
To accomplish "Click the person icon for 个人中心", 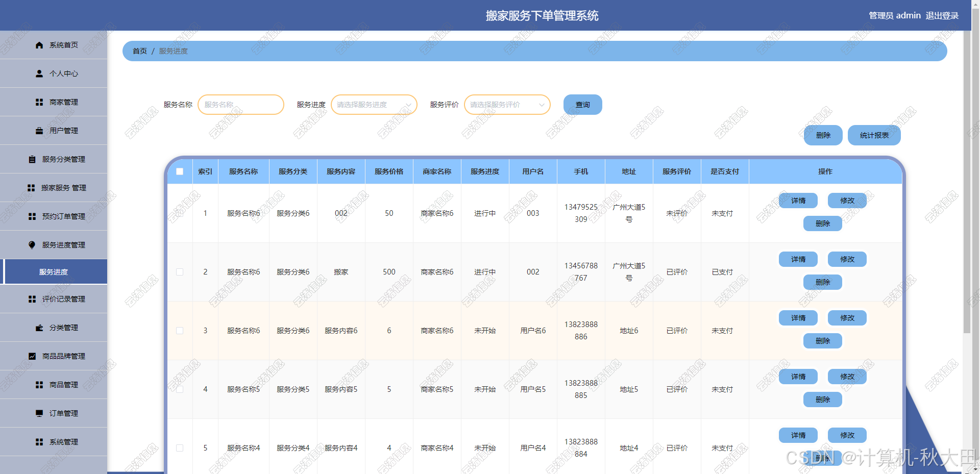I will [x=39, y=74].
